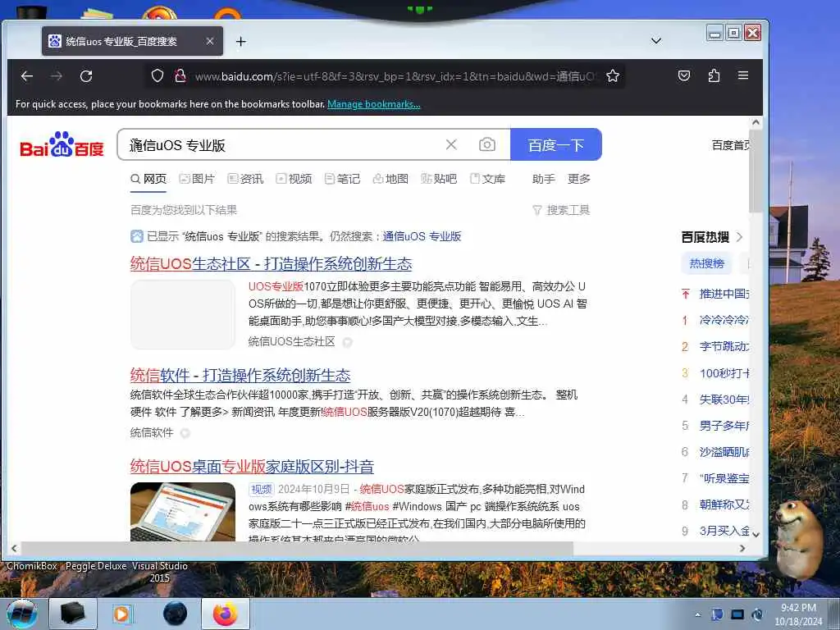Open hot search item 朝鲜称又
The height and width of the screenshot is (630, 840).
pyautogui.click(x=724, y=504)
